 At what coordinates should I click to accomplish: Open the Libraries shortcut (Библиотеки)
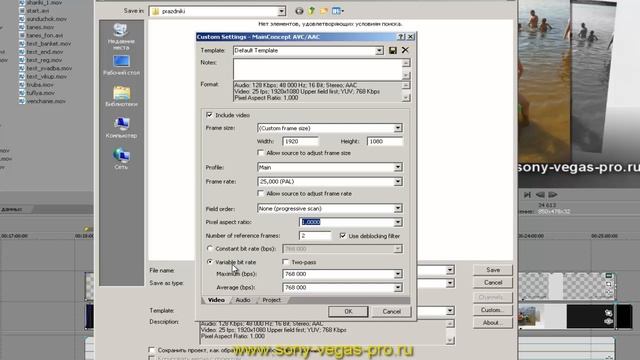click(x=121, y=97)
